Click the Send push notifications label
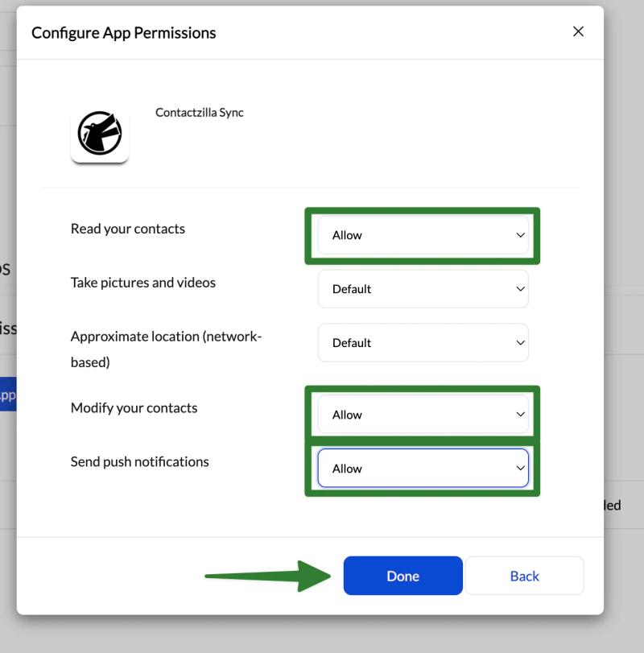644x653 pixels. (140, 461)
